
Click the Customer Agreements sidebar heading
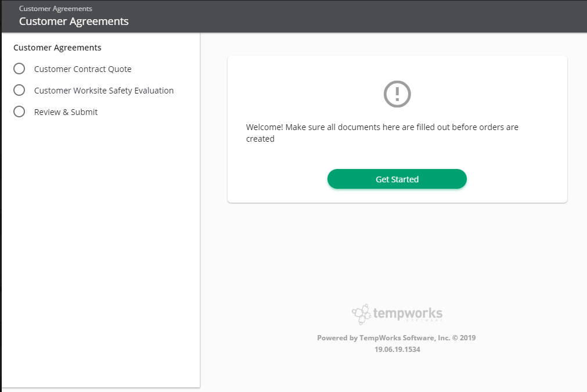tap(57, 48)
